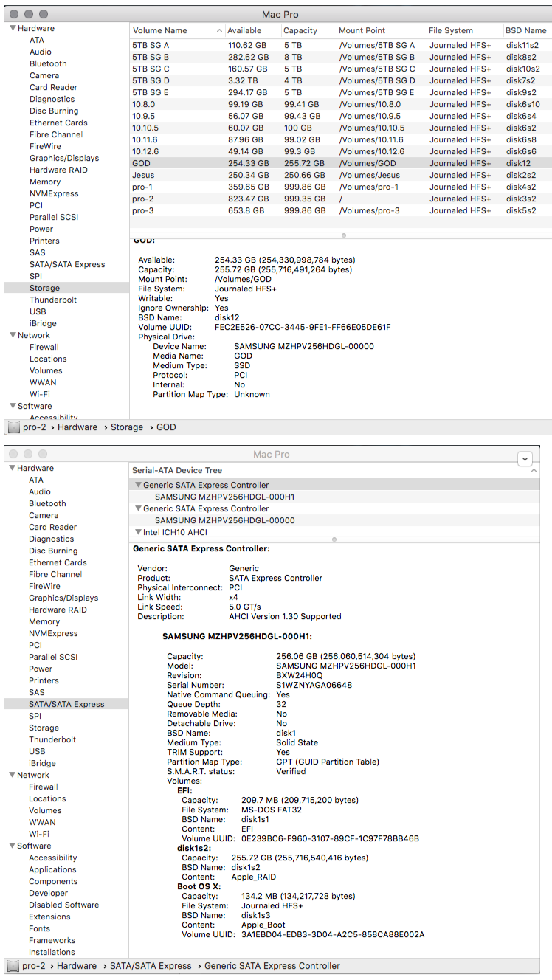Click the Volume Name sort direction arrow

220,31
